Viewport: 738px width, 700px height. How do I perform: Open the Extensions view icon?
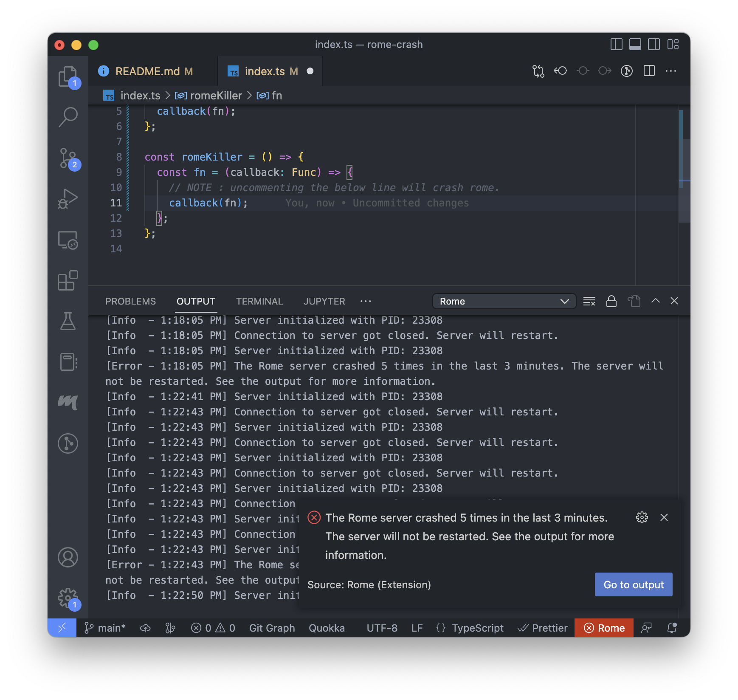tap(68, 280)
